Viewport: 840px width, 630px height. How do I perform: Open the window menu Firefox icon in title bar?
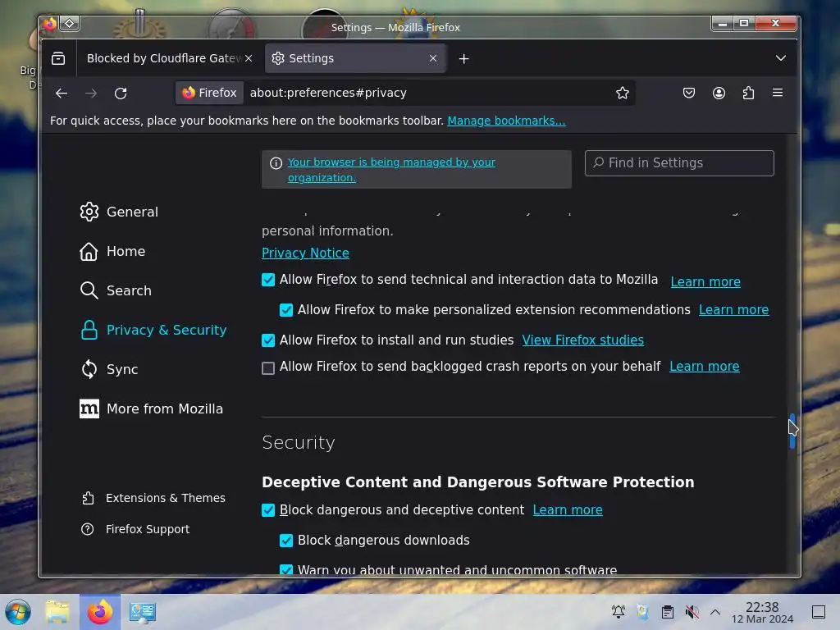[x=50, y=24]
